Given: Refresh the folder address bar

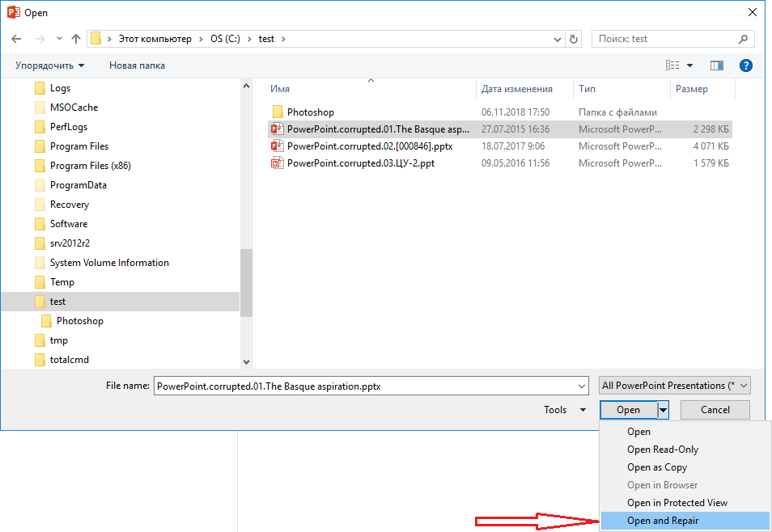Looking at the screenshot, I should 574,39.
